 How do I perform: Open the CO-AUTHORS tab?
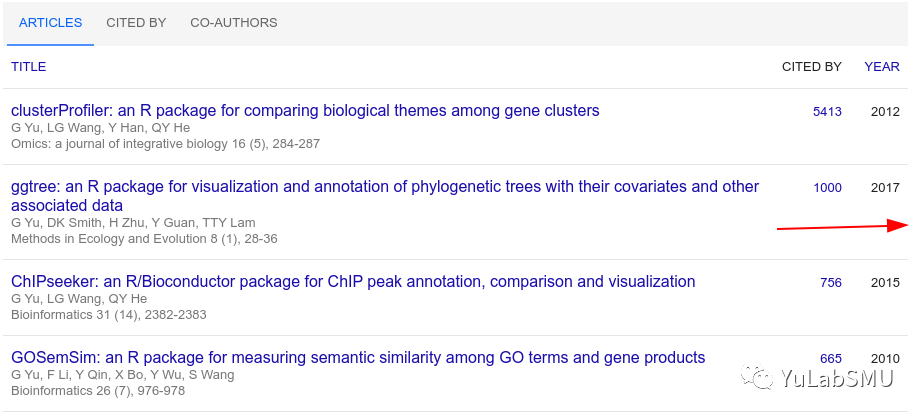pyautogui.click(x=233, y=23)
